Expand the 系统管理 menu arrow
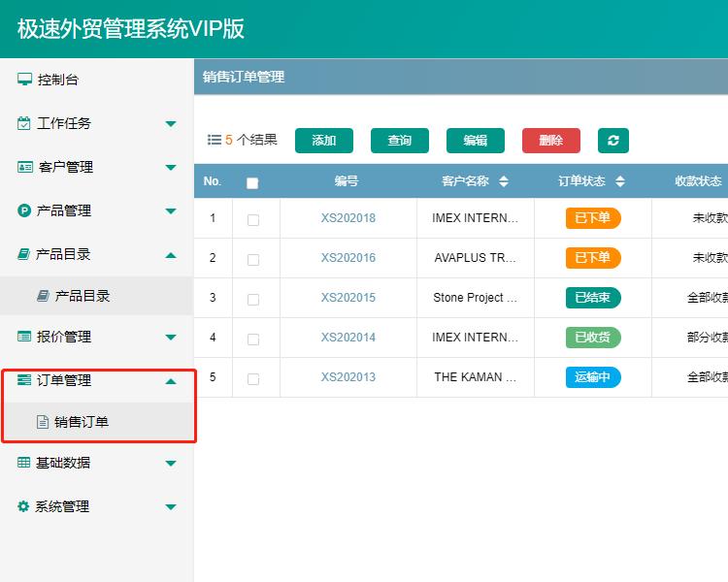Image resolution: width=728 pixels, height=582 pixels. [x=171, y=506]
